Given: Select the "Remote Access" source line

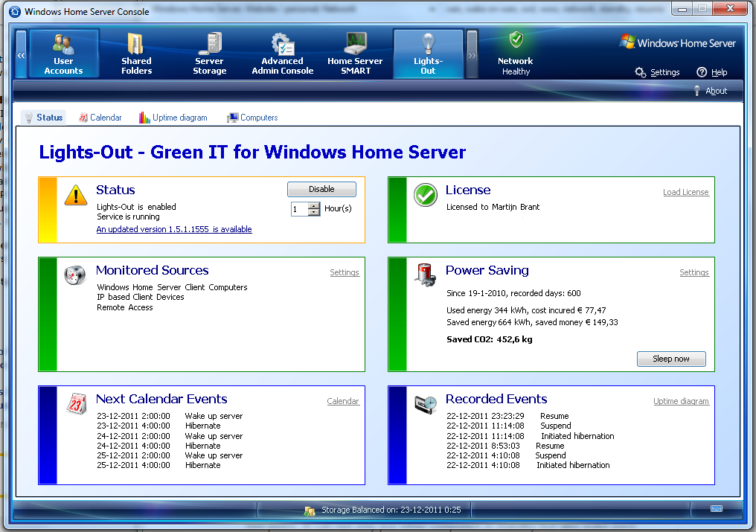Looking at the screenshot, I should [x=125, y=308].
